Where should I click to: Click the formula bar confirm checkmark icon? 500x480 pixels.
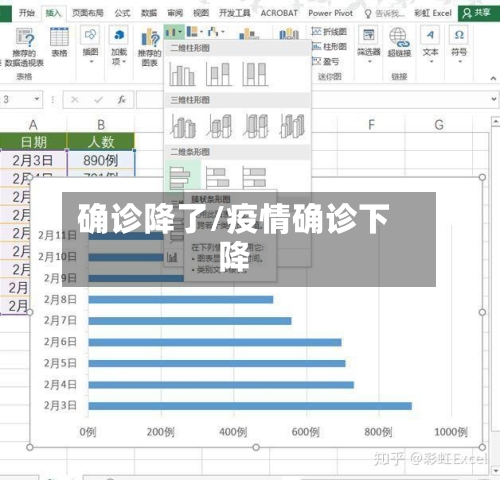click(x=98, y=100)
